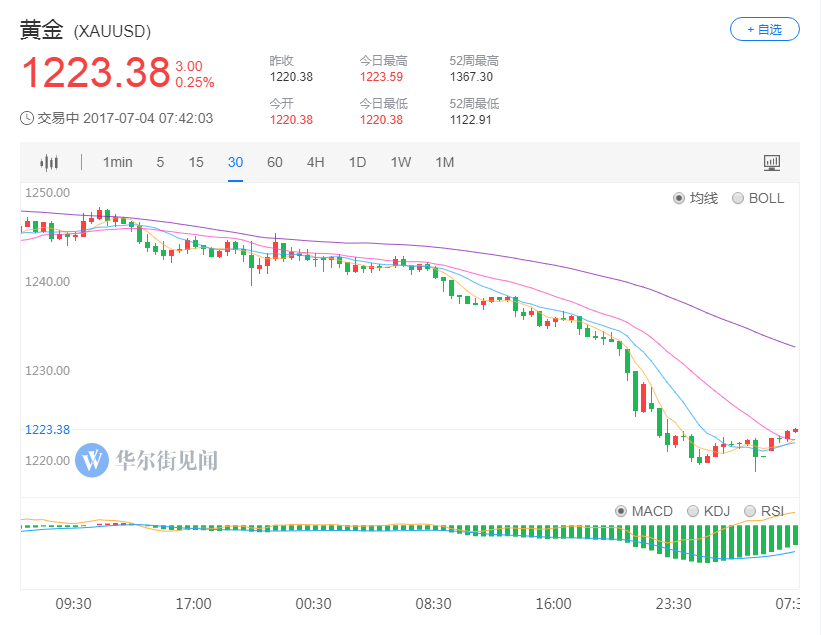Image resolution: width=821 pixels, height=635 pixels.
Task: Select the 60 minute timeframe tab
Action: coord(274,163)
